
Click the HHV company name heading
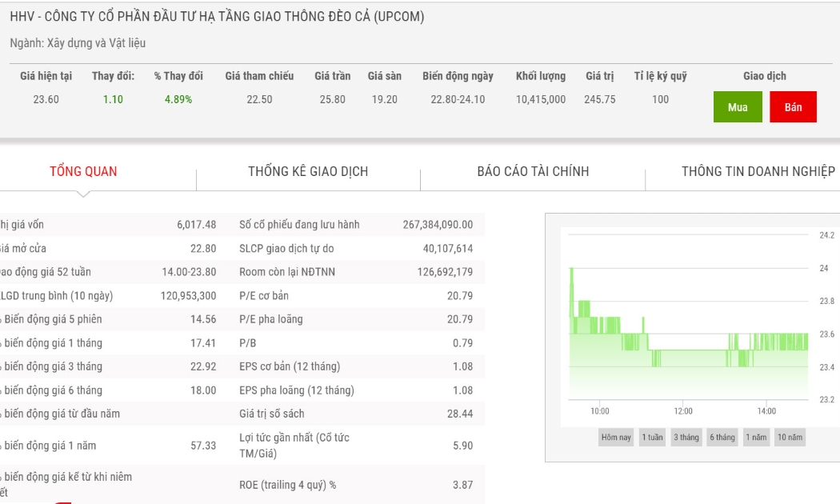(x=217, y=17)
